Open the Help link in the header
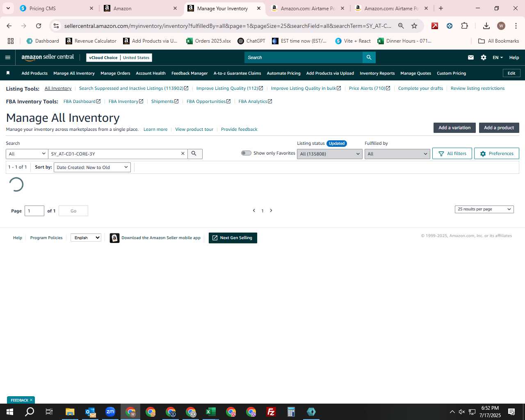Viewport: 525px width, 420px height. coord(514,57)
